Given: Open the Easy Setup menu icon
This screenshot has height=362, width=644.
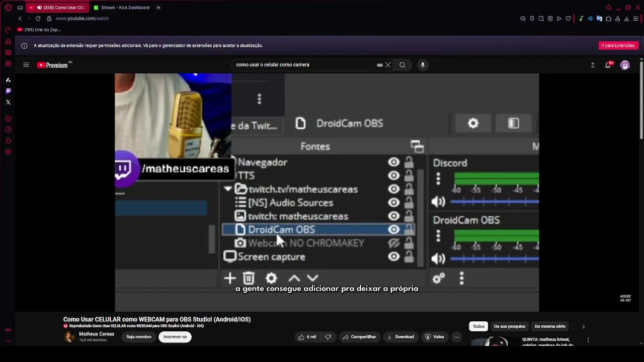Looking at the screenshot, I should click(636, 19).
